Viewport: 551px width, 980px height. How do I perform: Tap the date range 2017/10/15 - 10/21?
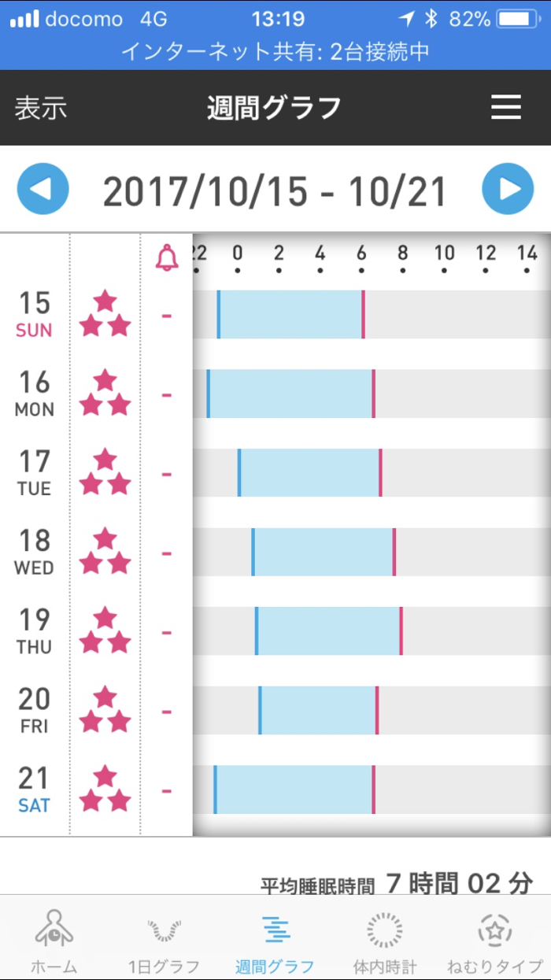[275, 190]
